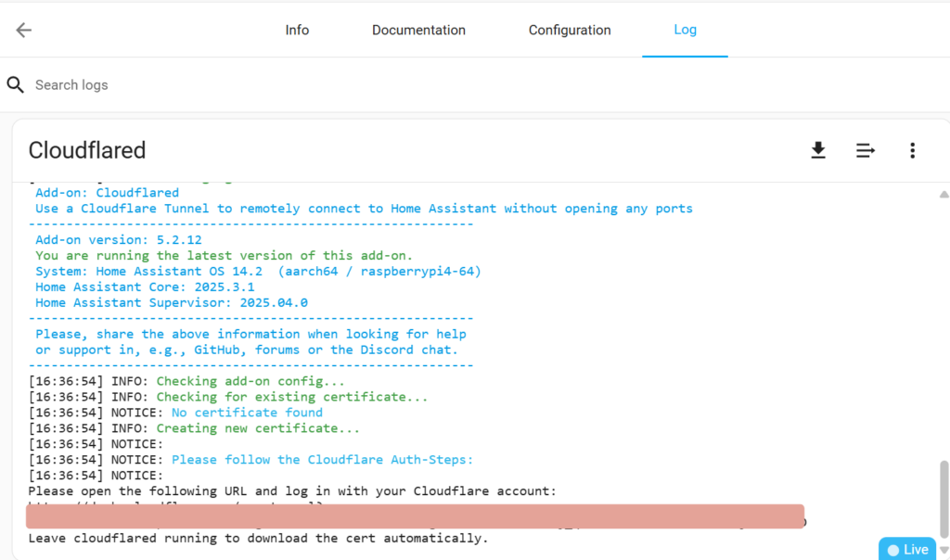Click 'Checking add-on config...' log line
This screenshot has width=950, height=560.
(250, 381)
